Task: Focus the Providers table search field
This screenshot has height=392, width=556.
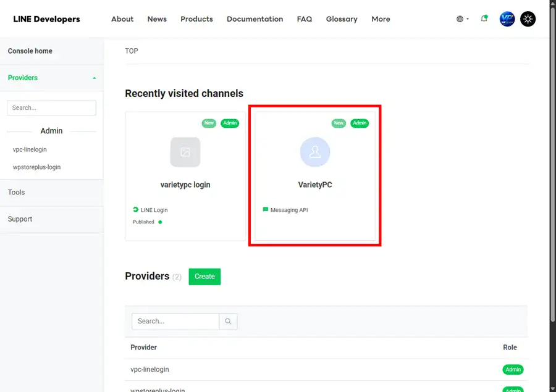Action: (x=175, y=322)
